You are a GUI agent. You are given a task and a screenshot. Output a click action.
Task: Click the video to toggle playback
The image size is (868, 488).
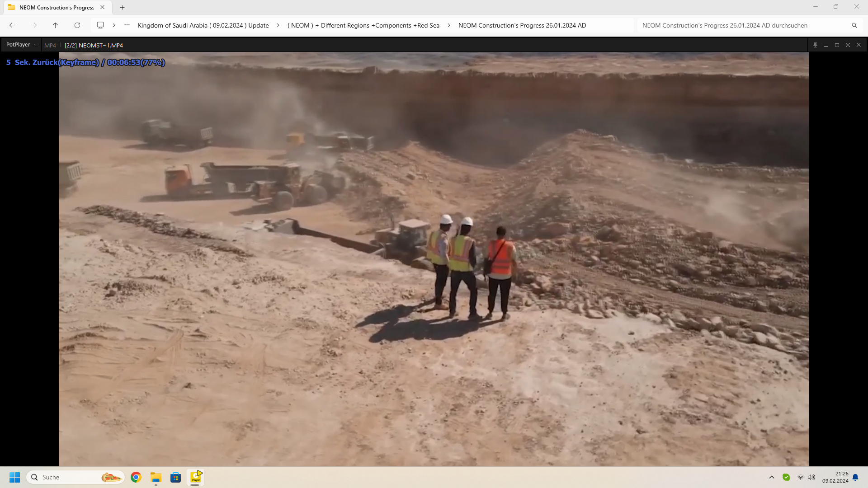(434, 259)
